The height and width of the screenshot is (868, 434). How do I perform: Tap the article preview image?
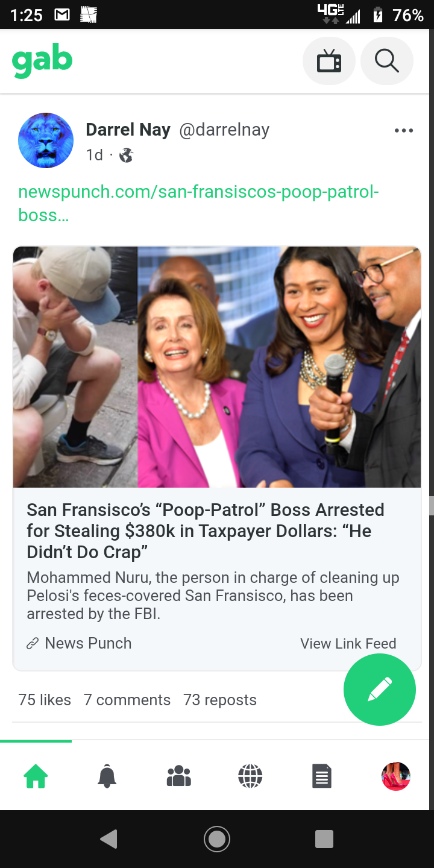pyautogui.click(x=217, y=367)
